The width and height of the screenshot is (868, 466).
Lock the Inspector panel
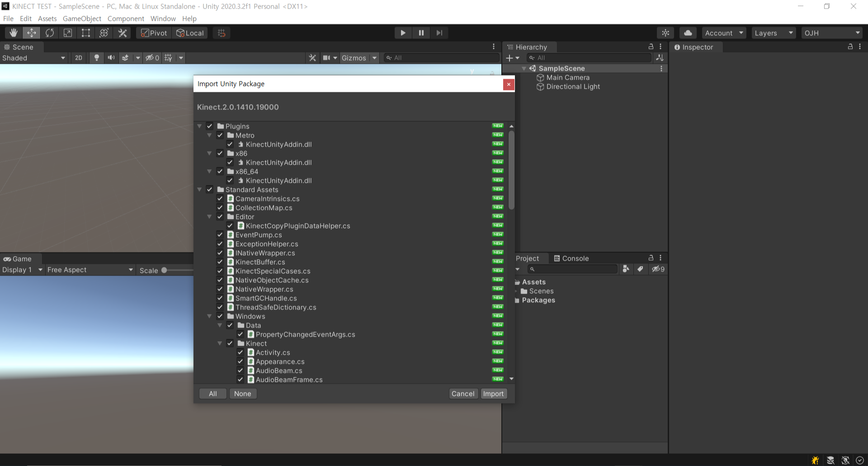[850, 47]
